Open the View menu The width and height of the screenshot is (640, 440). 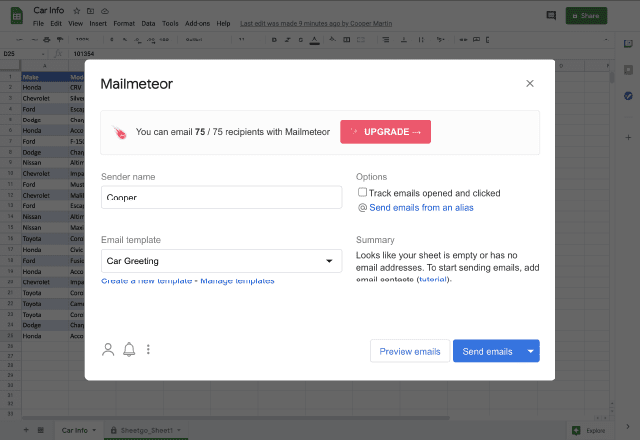76,24
